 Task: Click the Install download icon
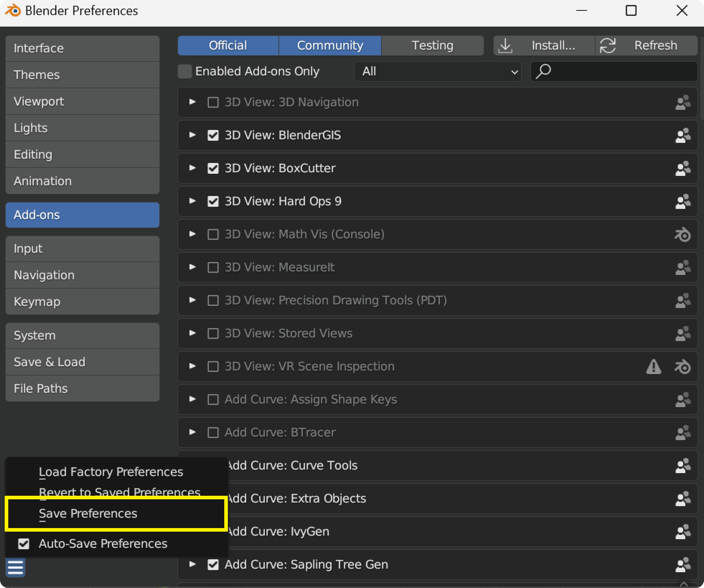click(506, 46)
